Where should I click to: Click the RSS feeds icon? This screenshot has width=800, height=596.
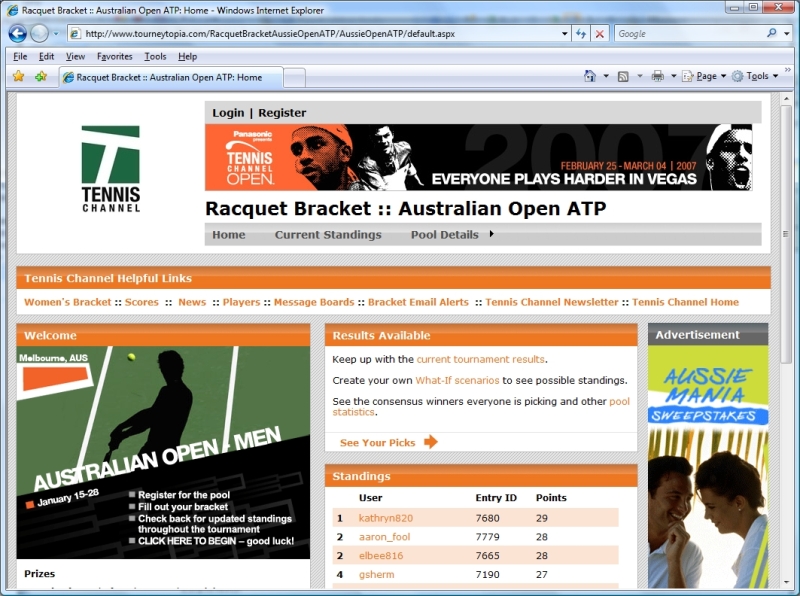coord(623,77)
